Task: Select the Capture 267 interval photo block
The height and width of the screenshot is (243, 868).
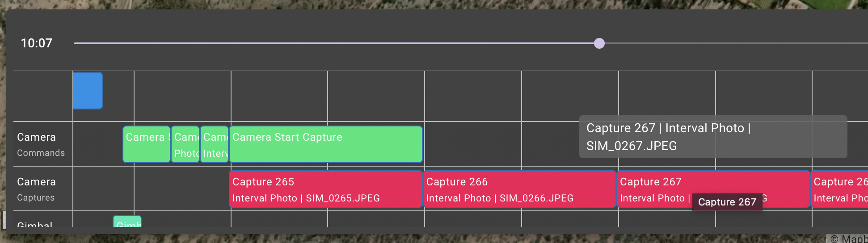Action: click(x=713, y=189)
